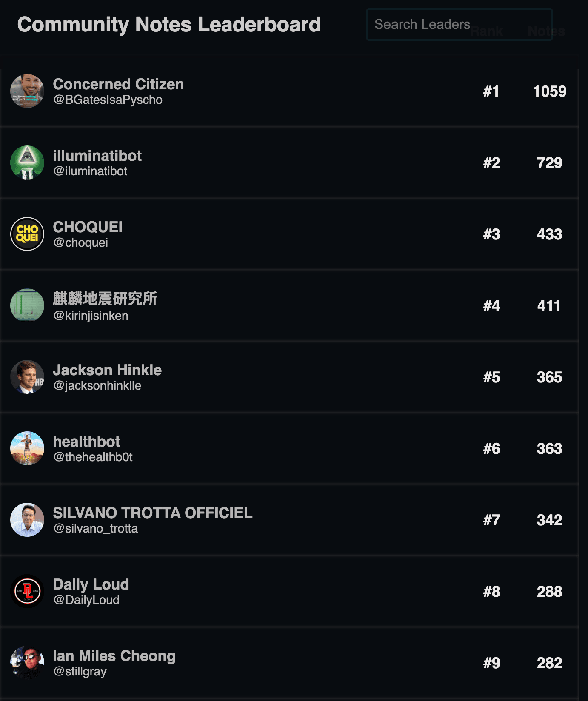Image resolution: width=588 pixels, height=701 pixels.
Task: Type in the Search Leaders field
Action: click(459, 25)
